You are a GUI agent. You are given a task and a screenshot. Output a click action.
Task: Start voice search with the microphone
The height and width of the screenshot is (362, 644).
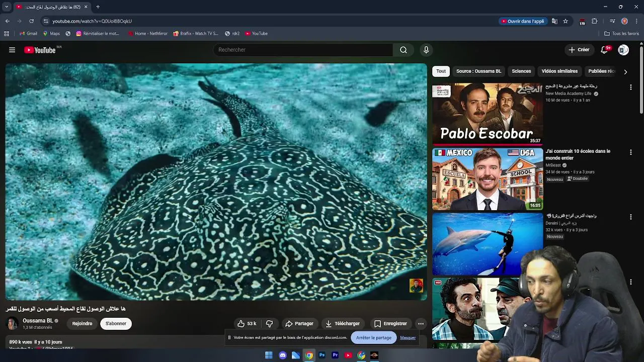coord(426,50)
